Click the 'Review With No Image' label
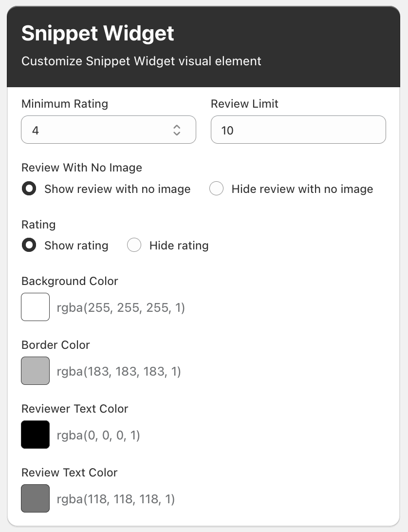The image size is (408, 532). point(81,168)
